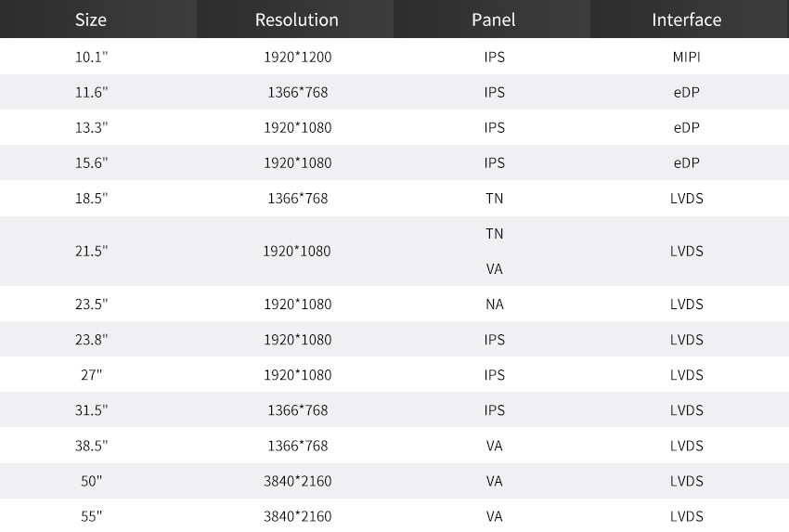Click the Size column header
The image size is (789, 532).
coord(91,19)
